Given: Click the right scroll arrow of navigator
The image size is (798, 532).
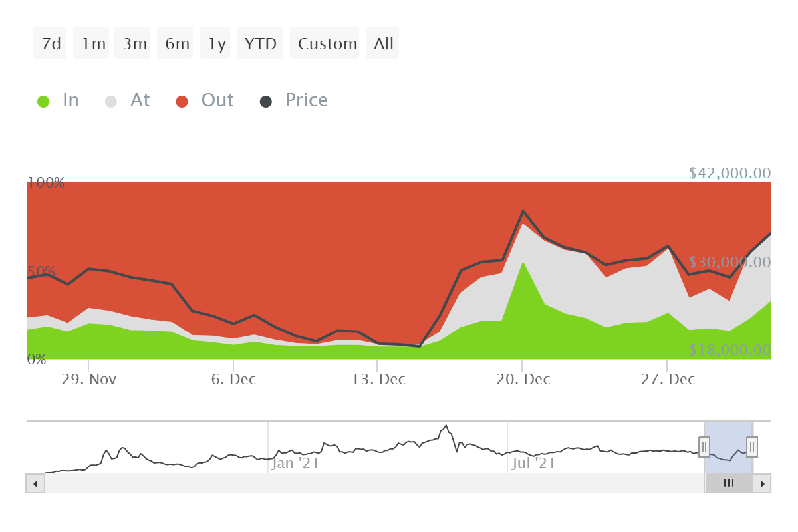Looking at the screenshot, I should (762, 483).
